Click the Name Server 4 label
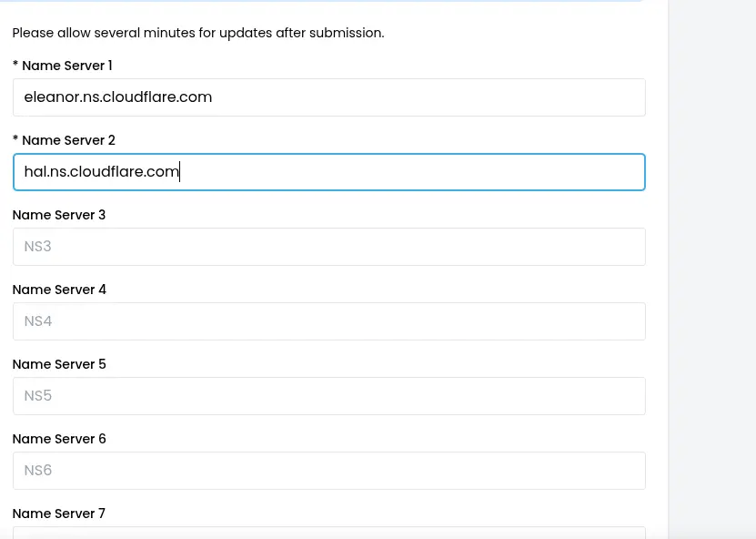Screen dimensions: 756x539 59,290
